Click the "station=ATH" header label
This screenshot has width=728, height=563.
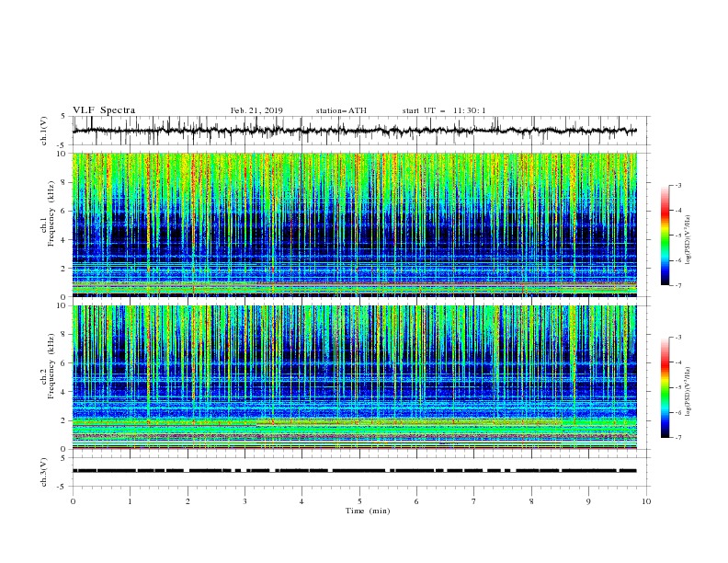pyautogui.click(x=341, y=110)
